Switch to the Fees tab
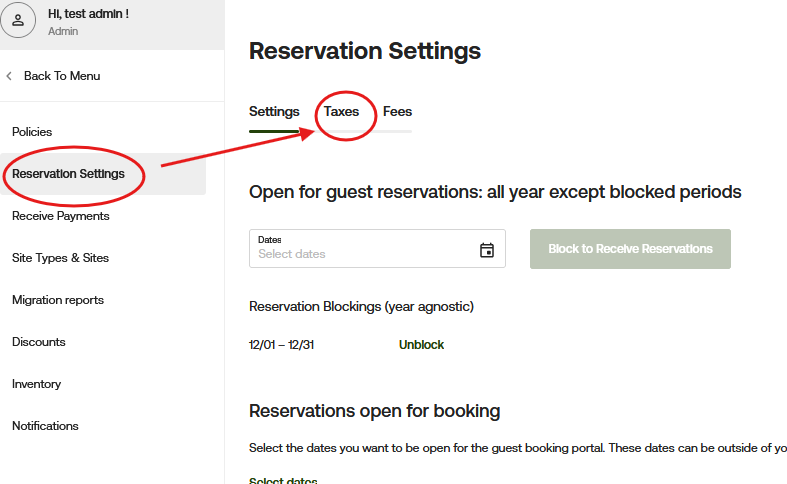787x484 pixels. coord(398,111)
